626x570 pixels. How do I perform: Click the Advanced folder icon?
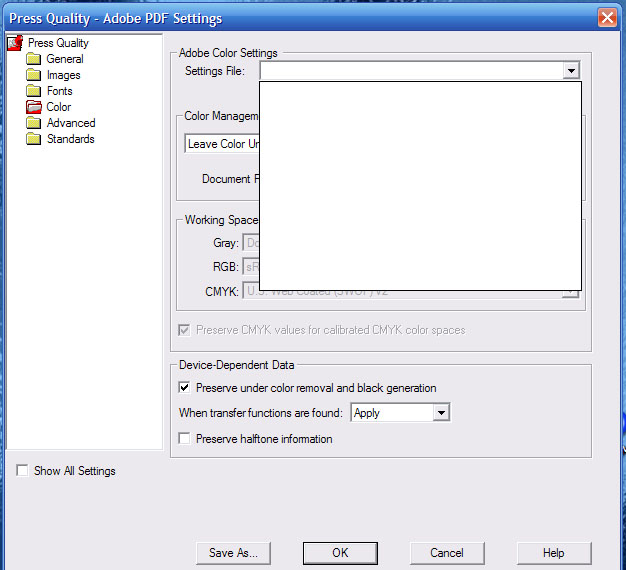(34, 123)
